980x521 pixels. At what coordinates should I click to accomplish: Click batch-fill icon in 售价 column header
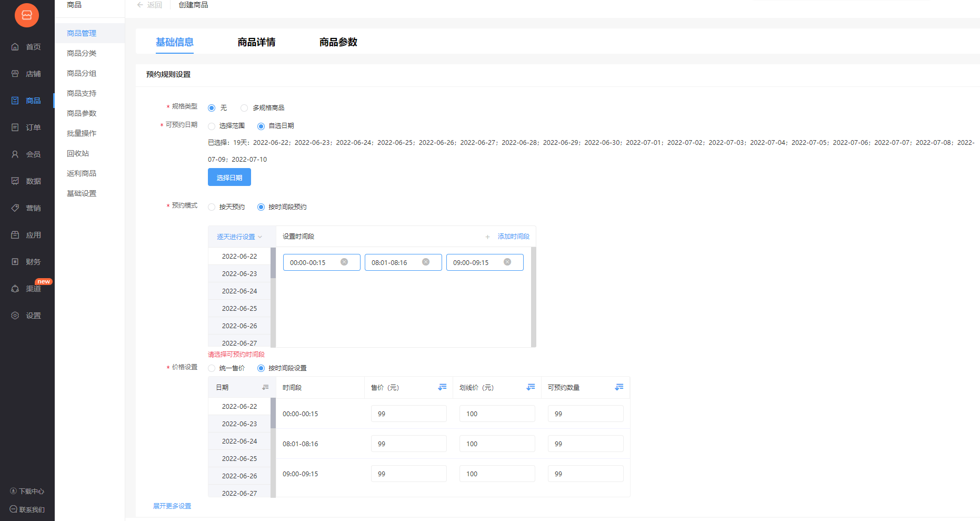(442, 387)
